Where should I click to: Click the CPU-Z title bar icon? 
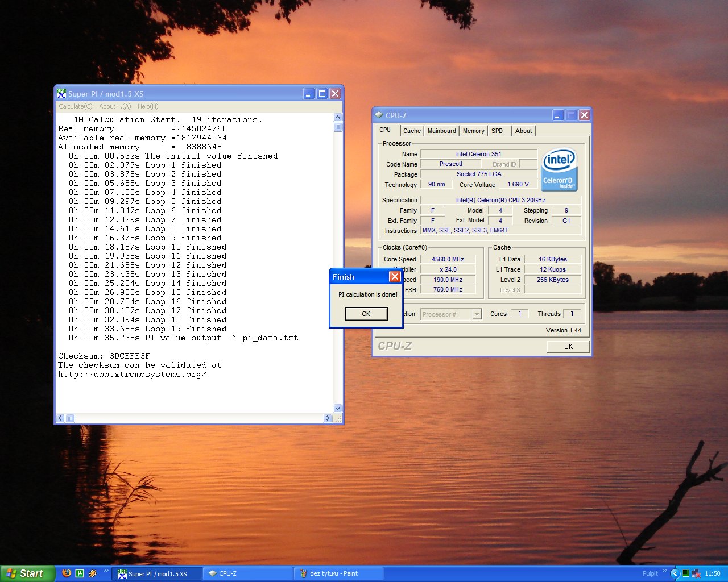click(379, 115)
